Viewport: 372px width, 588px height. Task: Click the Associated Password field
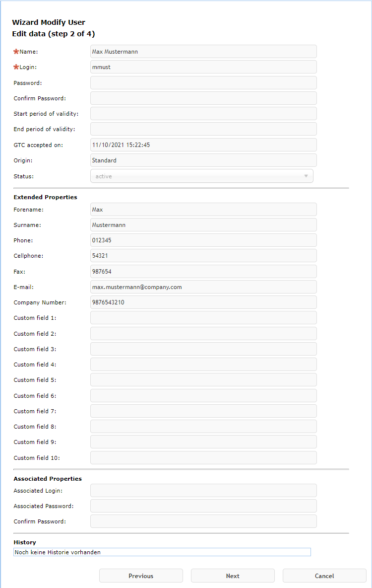pos(203,506)
